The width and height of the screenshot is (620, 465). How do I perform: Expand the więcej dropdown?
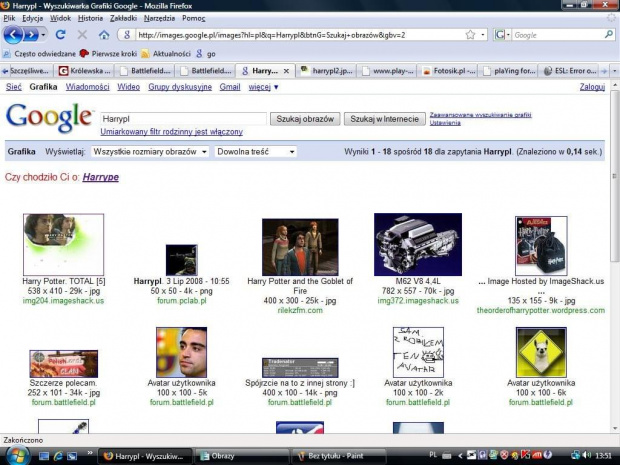click(x=263, y=87)
